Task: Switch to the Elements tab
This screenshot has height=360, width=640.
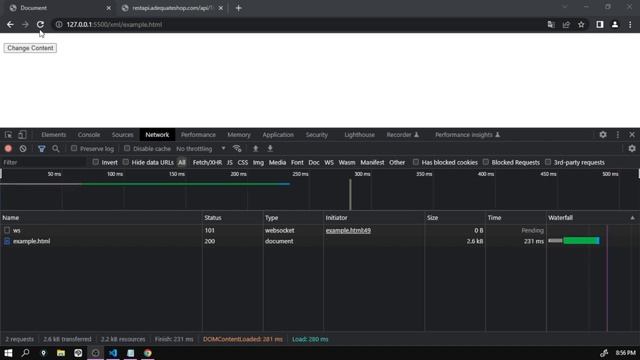Action: (x=53, y=135)
